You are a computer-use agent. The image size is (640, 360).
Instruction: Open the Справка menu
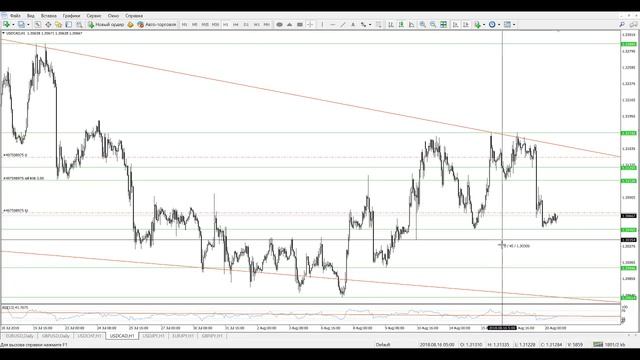click(x=134, y=16)
